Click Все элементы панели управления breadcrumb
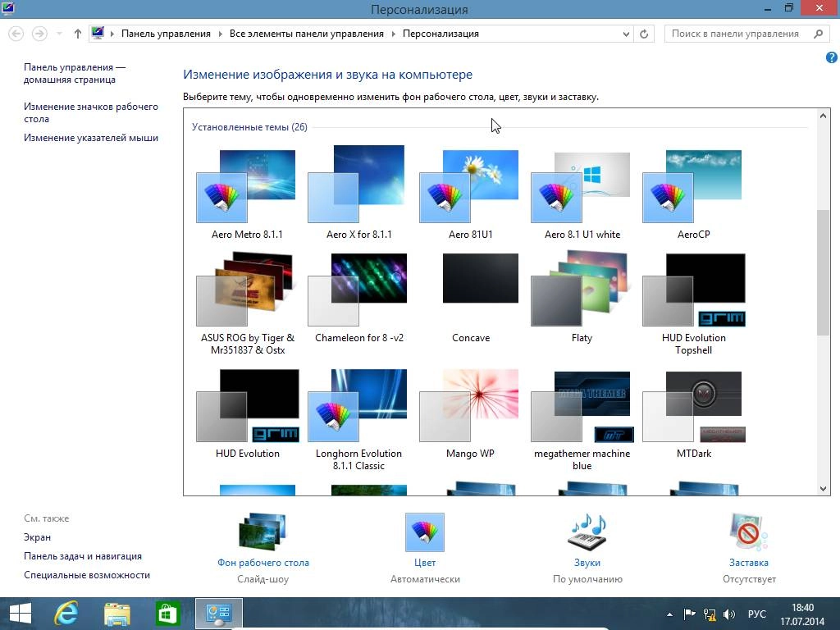This screenshot has height=630, width=840. click(x=307, y=34)
